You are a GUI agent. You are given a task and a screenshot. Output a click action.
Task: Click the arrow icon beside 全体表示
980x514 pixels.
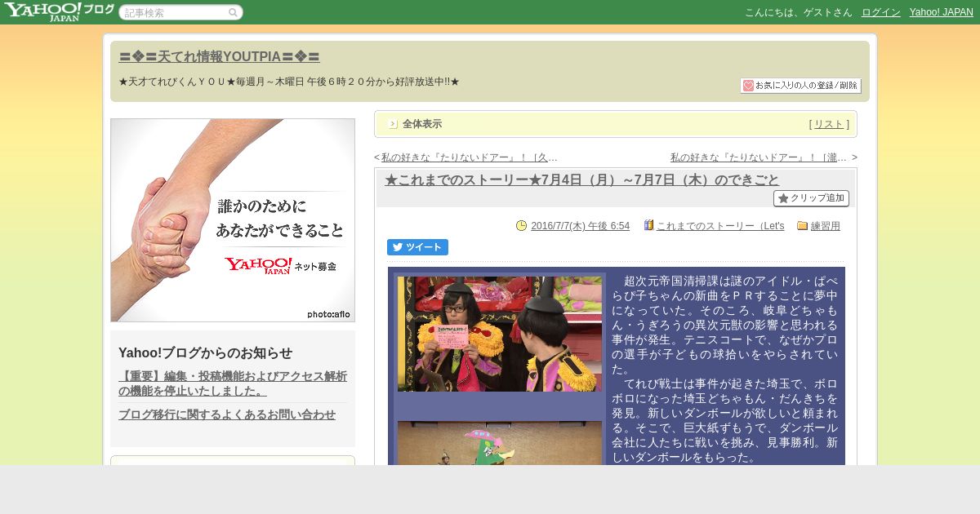point(393,124)
